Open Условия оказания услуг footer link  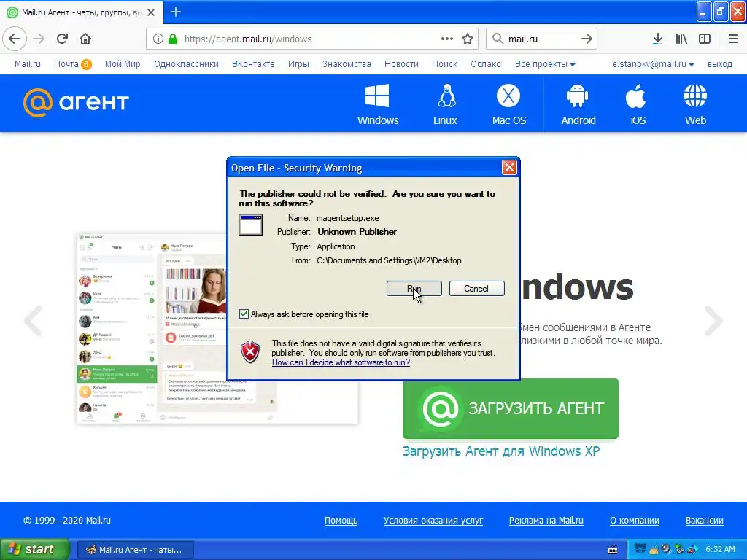433,521
